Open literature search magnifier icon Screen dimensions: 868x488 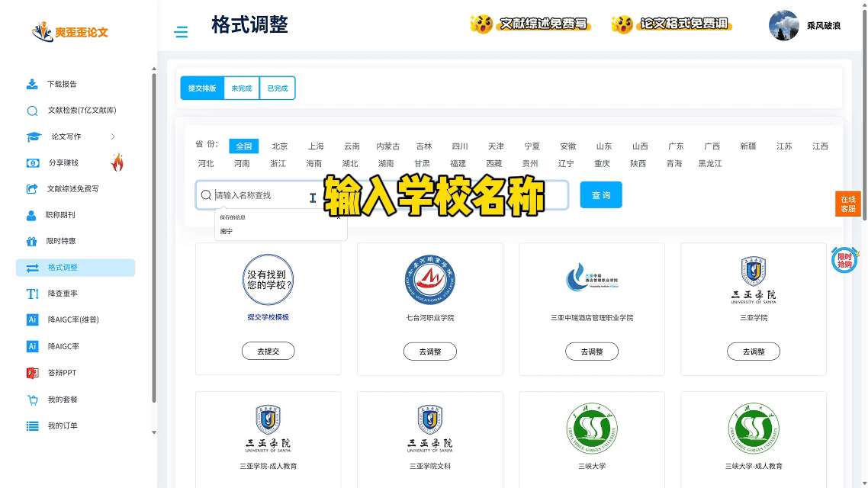click(x=32, y=111)
